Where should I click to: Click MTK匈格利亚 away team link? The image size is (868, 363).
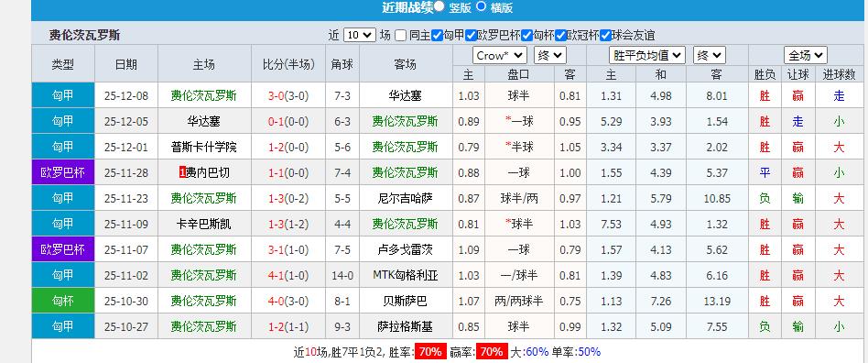pyautogui.click(x=406, y=275)
